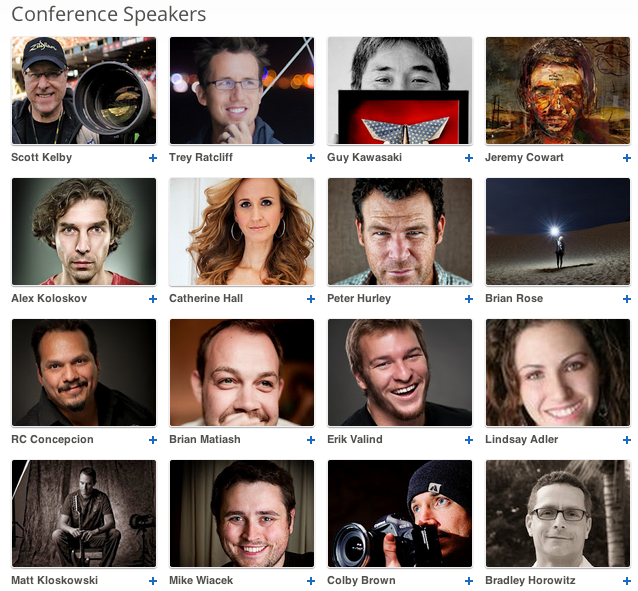Open the RC Concepcion name link
Image resolution: width=638 pixels, height=591 pixels.
(52, 440)
